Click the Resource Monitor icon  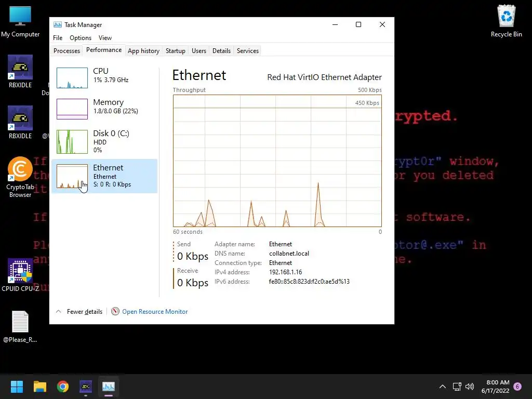click(x=115, y=311)
